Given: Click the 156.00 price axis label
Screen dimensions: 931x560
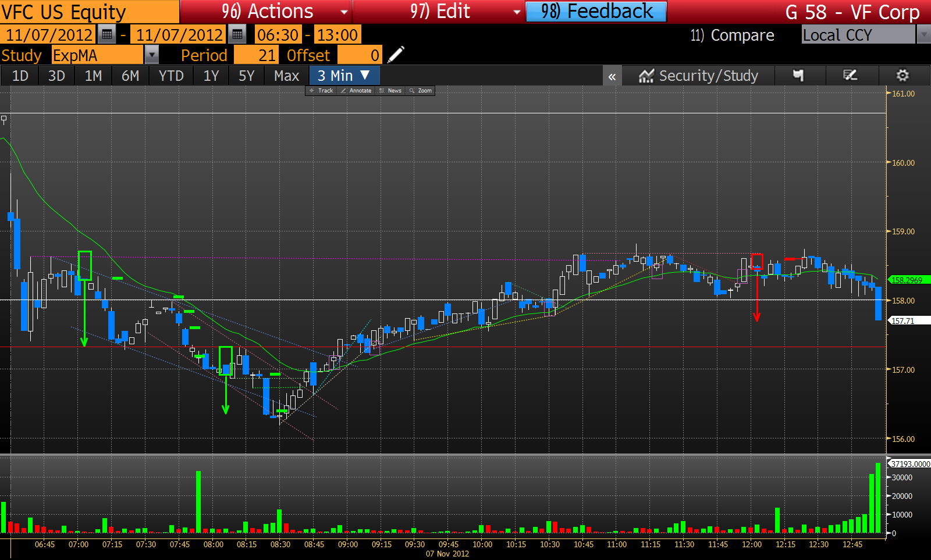Looking at the screenshot, I should click(904, 439).
